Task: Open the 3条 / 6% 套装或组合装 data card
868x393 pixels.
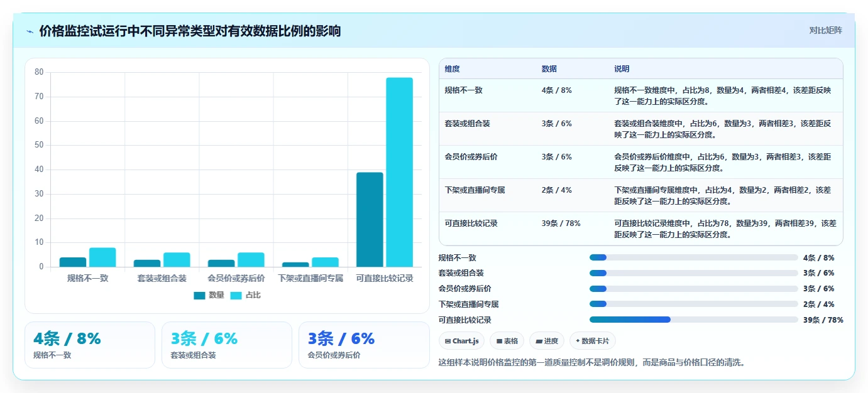Action: 227,345
